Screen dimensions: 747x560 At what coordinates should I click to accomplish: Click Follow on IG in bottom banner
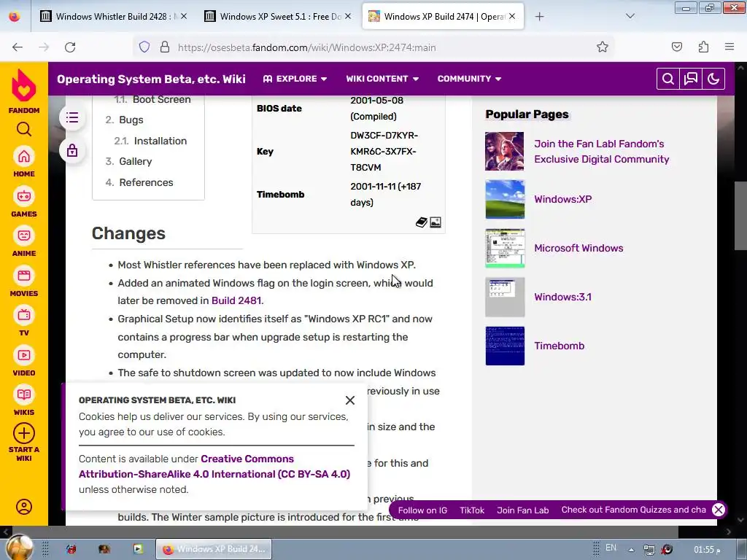point(422,510)
